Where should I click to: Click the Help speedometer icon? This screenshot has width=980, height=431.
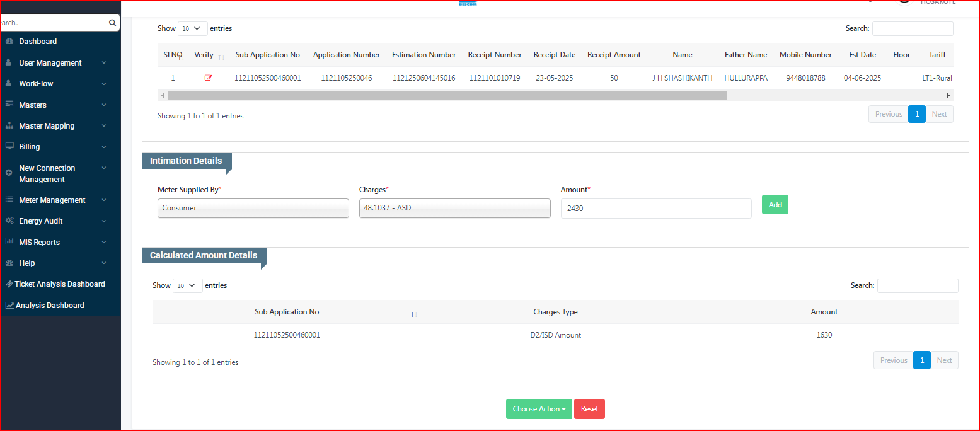pyautogui.click(x=9, y=263)
